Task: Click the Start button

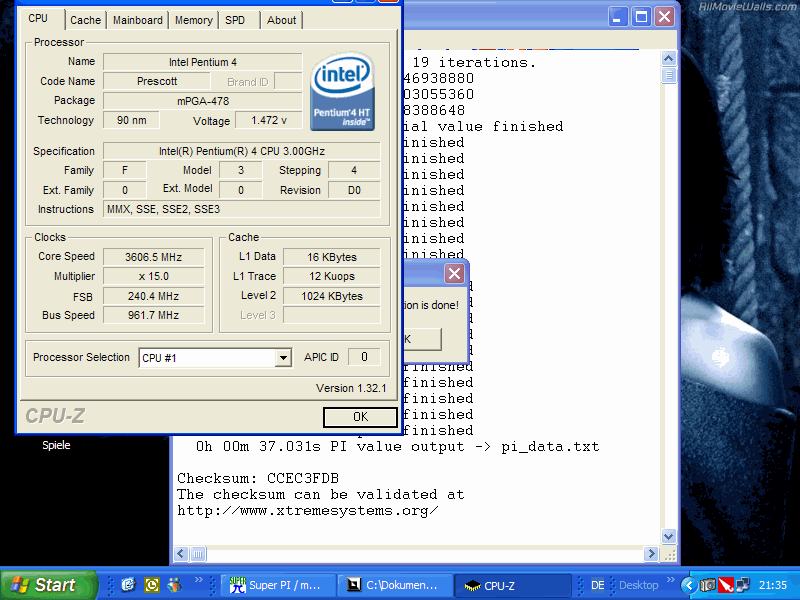Action: [48, 585]
